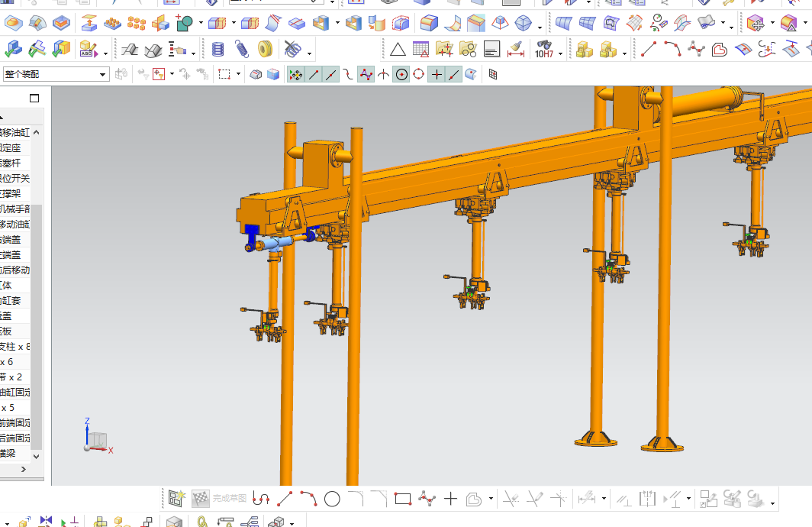Open the 整个装配 selection scope dropdown
812x527 pixels.
(x=103, y=74)
